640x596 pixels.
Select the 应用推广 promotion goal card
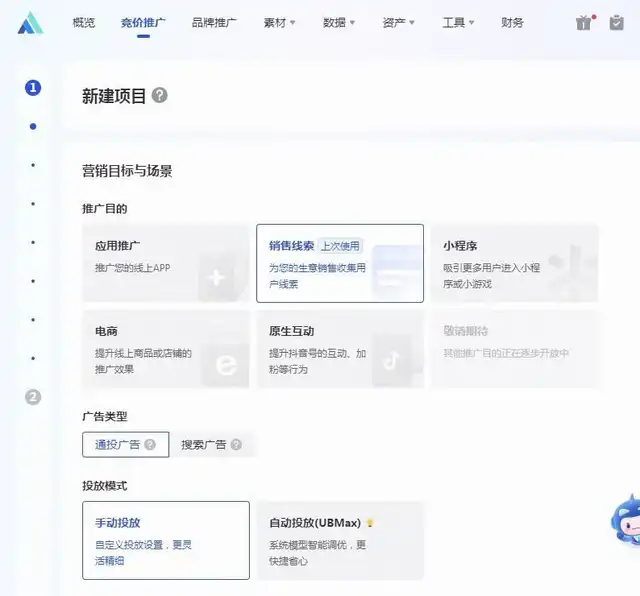(166, 263)
